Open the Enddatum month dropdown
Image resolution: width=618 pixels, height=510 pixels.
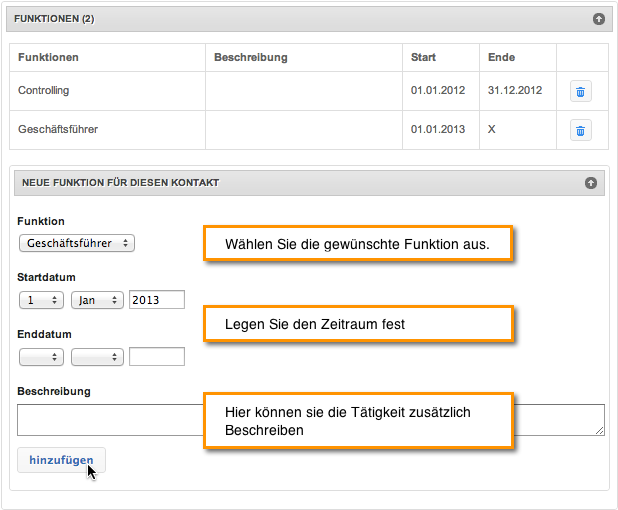(x=97, y=357)
